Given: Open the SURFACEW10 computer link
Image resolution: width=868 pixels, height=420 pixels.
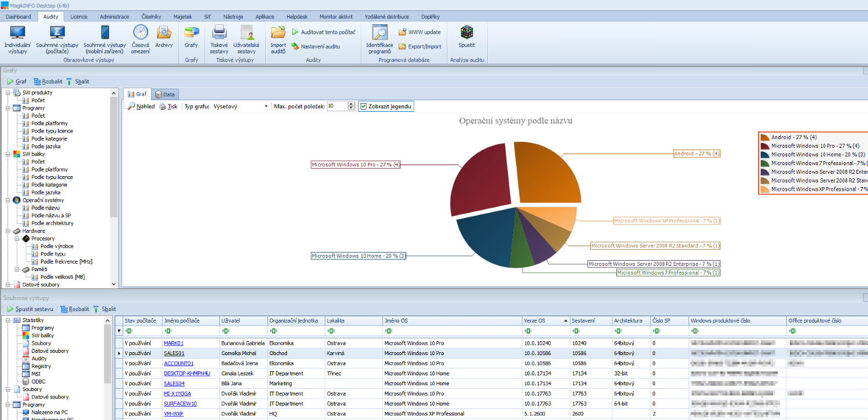Looking at the screenshot, I should click(x=181, y=404).
